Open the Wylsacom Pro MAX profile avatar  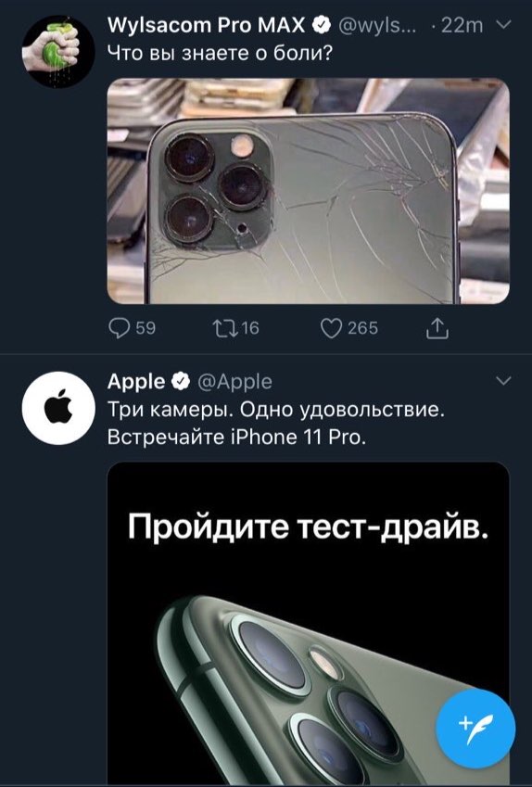point(57,51)
